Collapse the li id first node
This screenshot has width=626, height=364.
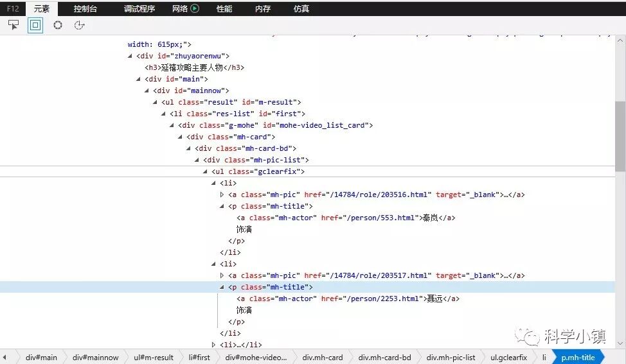(x=163, y=114)
